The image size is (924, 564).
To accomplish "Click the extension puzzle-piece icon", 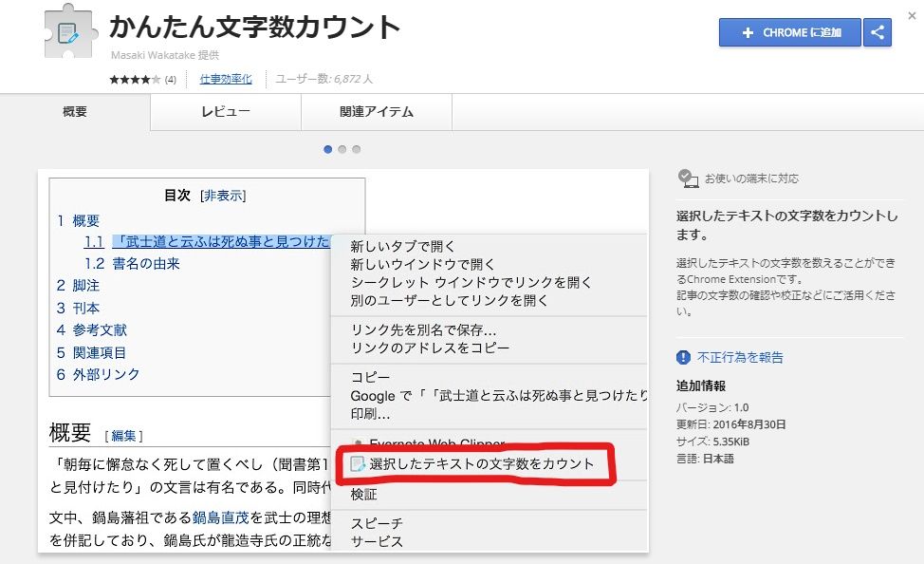I will [x=70, y=32].
